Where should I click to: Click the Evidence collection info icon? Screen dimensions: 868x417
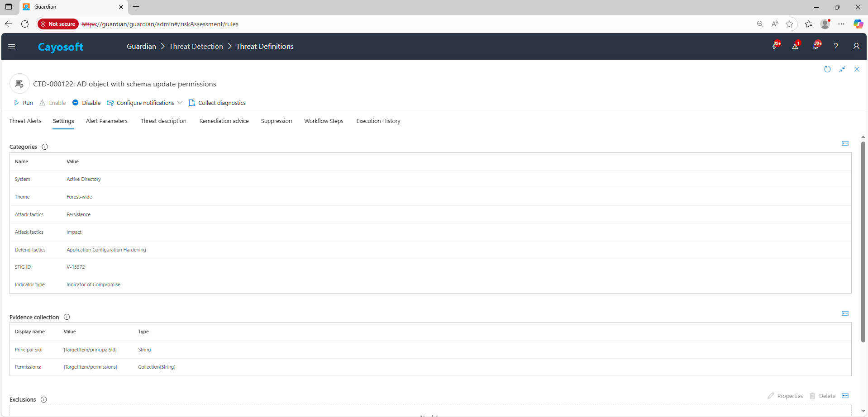67,317
